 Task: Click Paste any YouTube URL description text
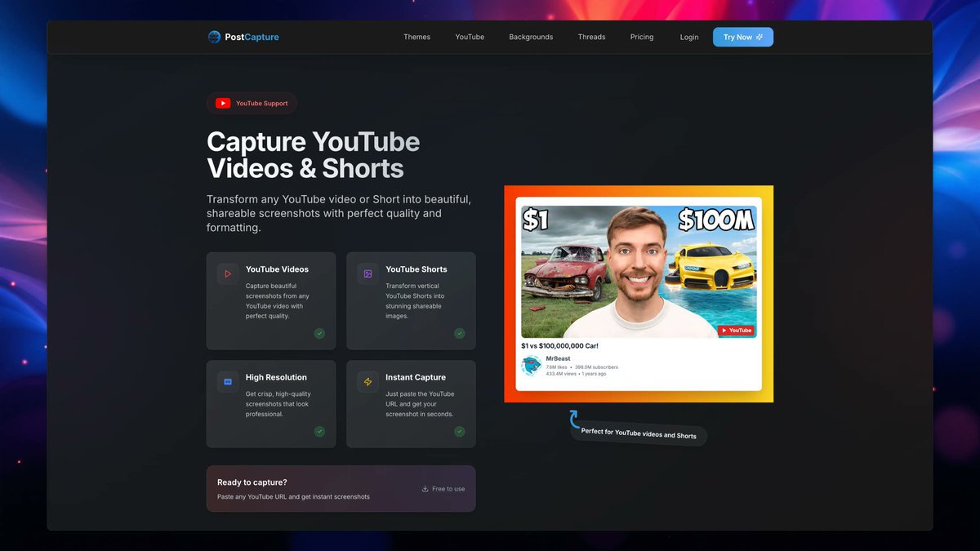pos(293,496)
